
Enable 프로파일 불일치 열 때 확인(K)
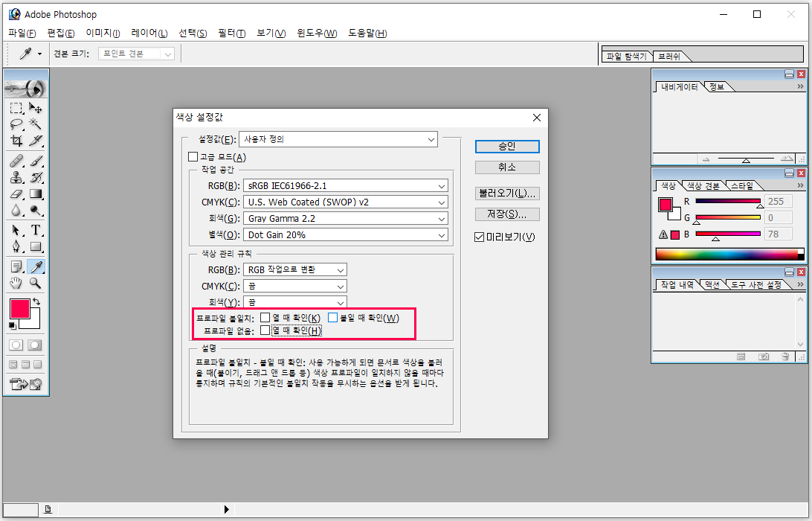pyautogui.click(x=265, y=317)
